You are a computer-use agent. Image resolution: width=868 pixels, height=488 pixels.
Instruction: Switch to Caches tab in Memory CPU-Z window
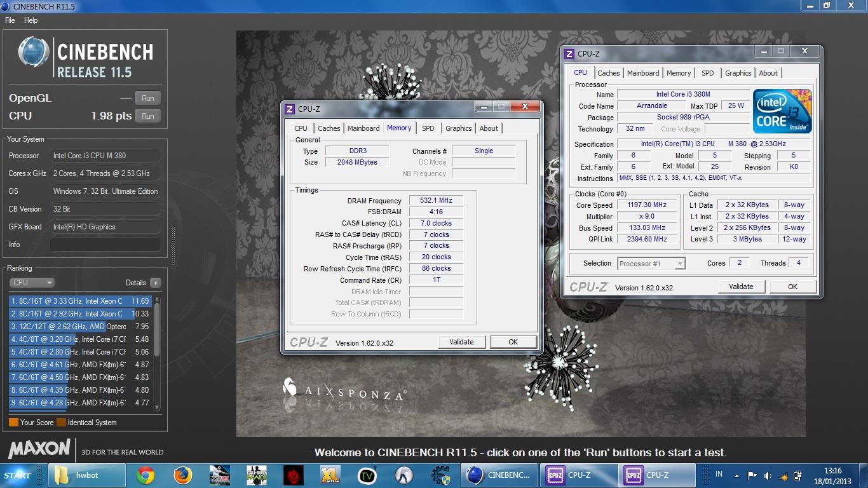329,128
